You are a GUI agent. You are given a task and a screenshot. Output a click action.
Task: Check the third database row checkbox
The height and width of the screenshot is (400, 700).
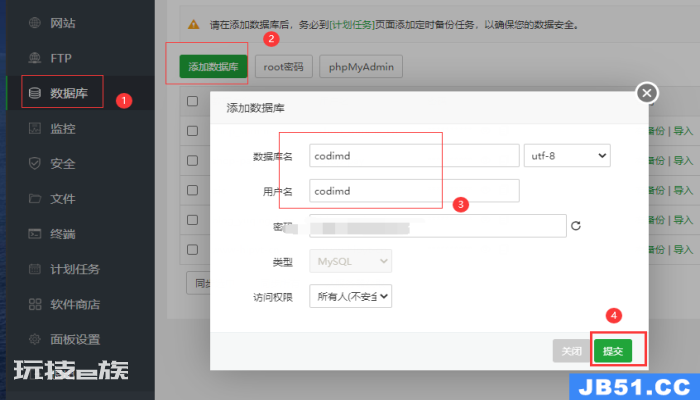[192, 190]
